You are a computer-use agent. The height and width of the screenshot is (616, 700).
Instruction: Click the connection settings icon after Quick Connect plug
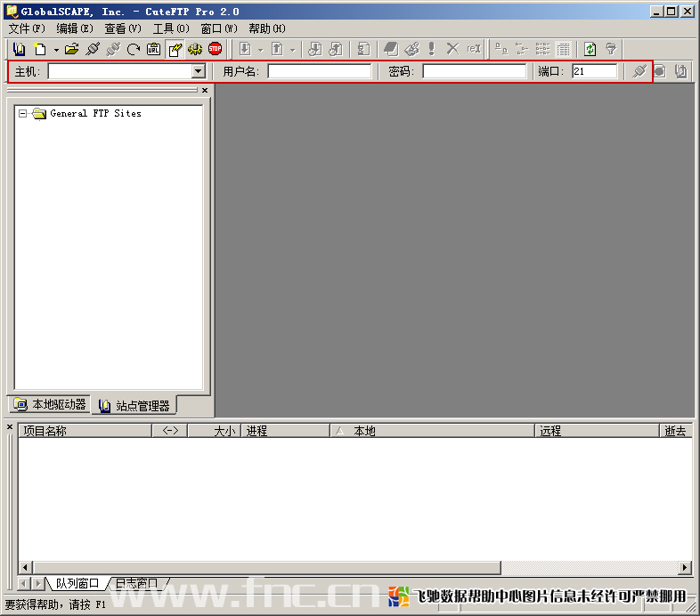click(x=660, y=71)
